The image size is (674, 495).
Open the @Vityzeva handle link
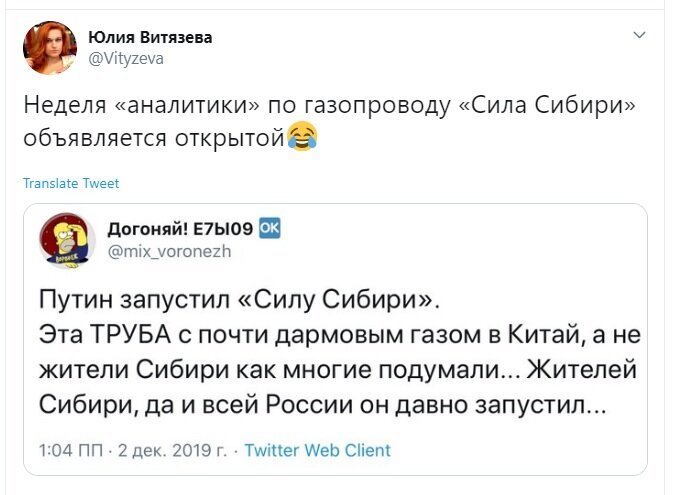(x=126, y=58)
